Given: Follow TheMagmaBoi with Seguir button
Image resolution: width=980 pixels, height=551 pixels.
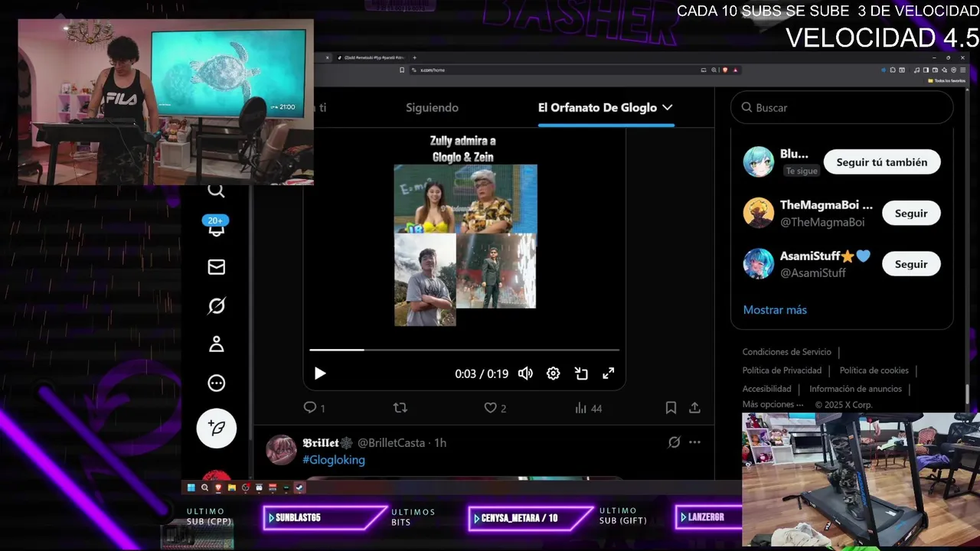Looking at the screenshot, I should [911, 214].
